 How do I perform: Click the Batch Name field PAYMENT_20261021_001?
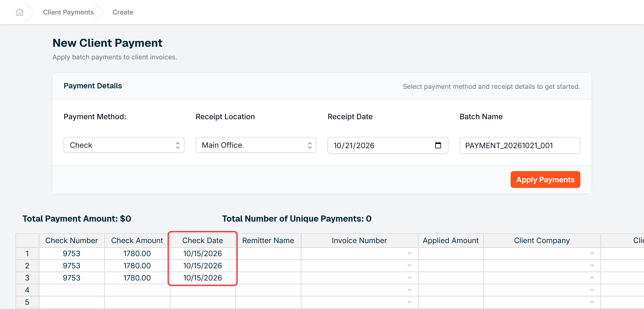520,145
